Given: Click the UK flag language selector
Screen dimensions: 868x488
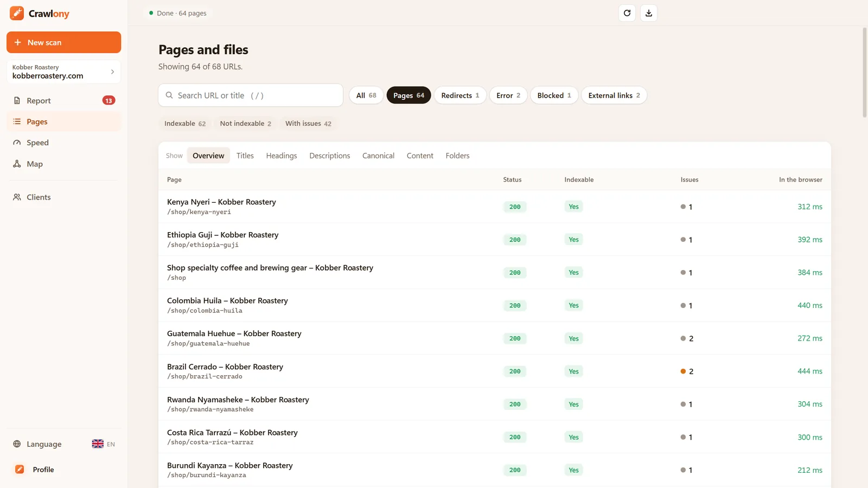Looking at the screenshot, I should click(x=98, y=444).
